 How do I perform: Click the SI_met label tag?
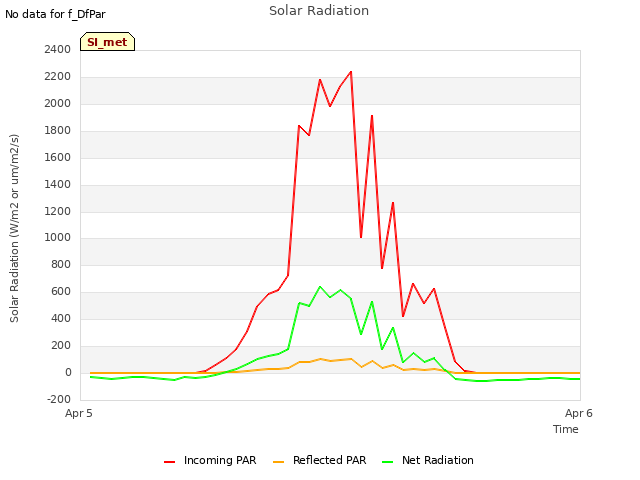coord(107,42)
